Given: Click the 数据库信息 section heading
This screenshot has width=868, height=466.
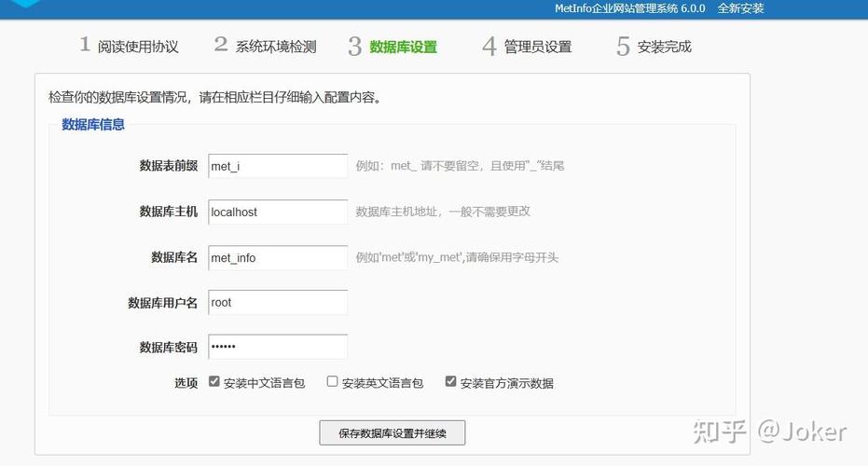Looking at the screenshot, I should point(93,125).
